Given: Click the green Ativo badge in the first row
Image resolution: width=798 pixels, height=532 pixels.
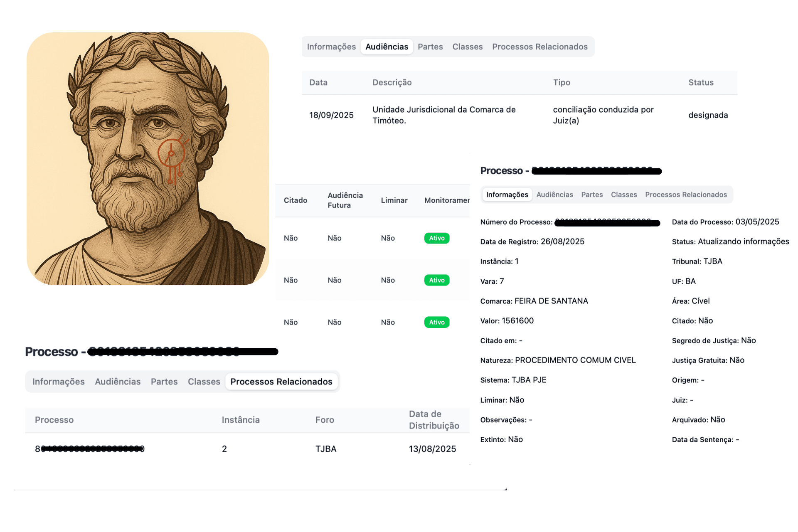Looking at the screenshot, I should pyautogui.click(x=436, y=238).
